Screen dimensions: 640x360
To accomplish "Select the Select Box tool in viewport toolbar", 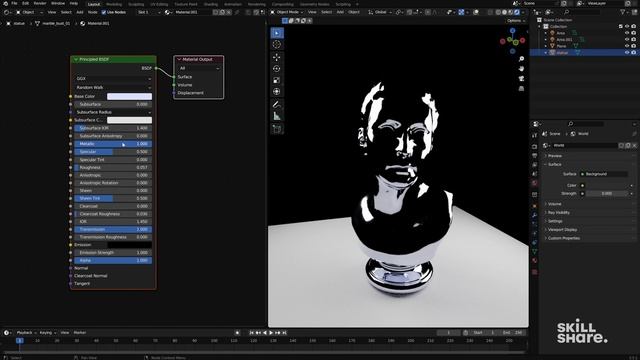I will (277, 33).
